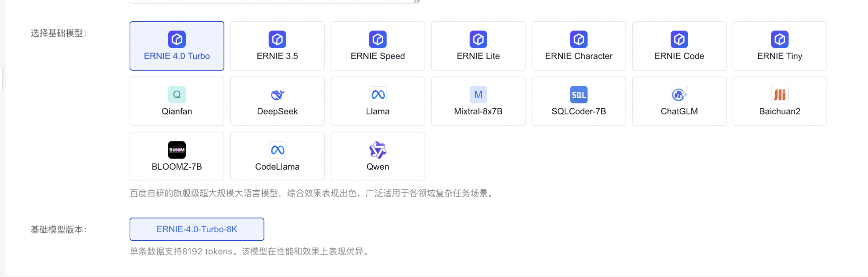Choose the DeepSeek model label
The width and height of the screenshot is (868, 277).
[277, 111]
